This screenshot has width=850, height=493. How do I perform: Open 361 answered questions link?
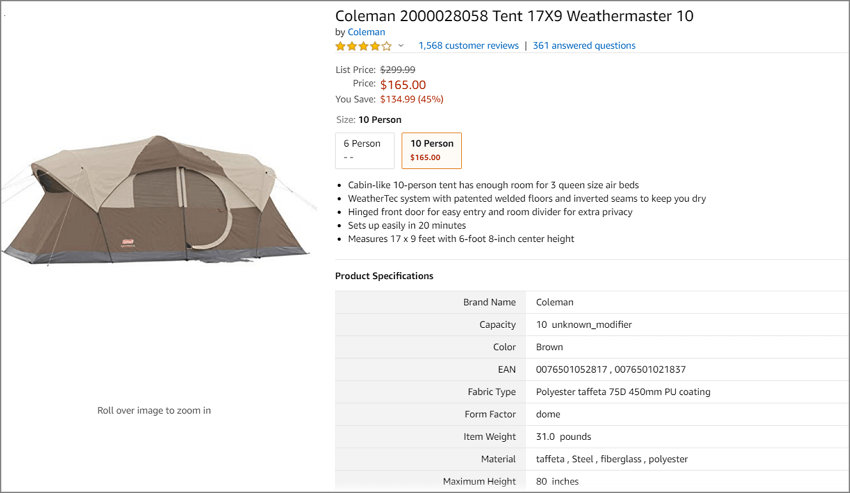tap(584, 46)
